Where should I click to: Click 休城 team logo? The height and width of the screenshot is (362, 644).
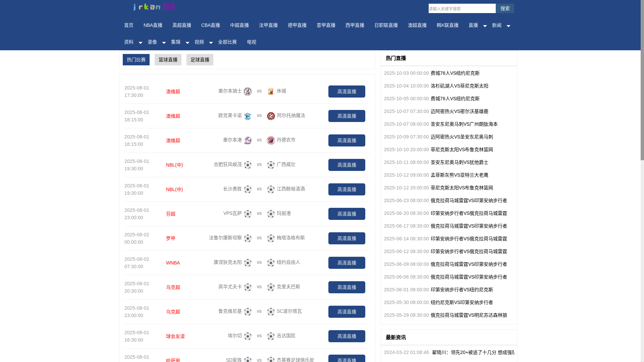(271, 92)
